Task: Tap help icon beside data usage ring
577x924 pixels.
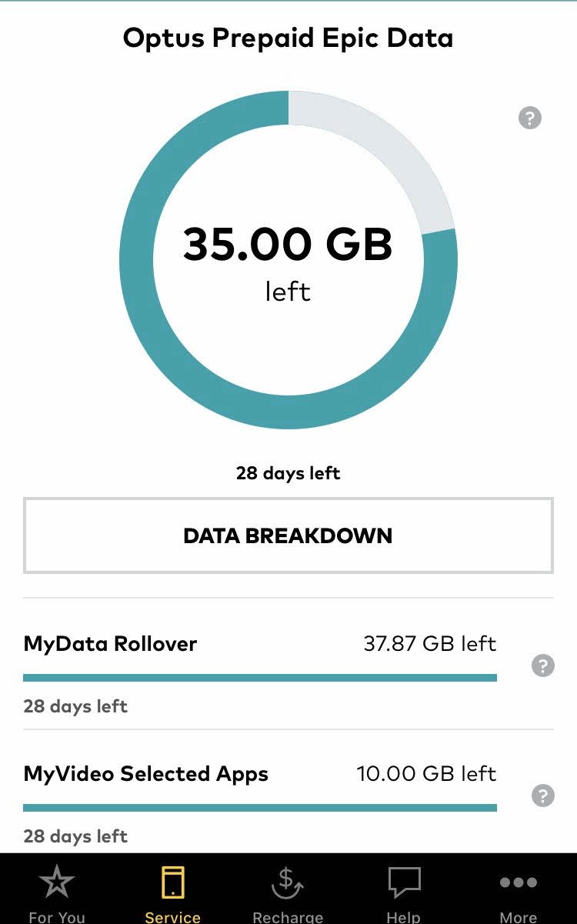Action: point(530,118)
